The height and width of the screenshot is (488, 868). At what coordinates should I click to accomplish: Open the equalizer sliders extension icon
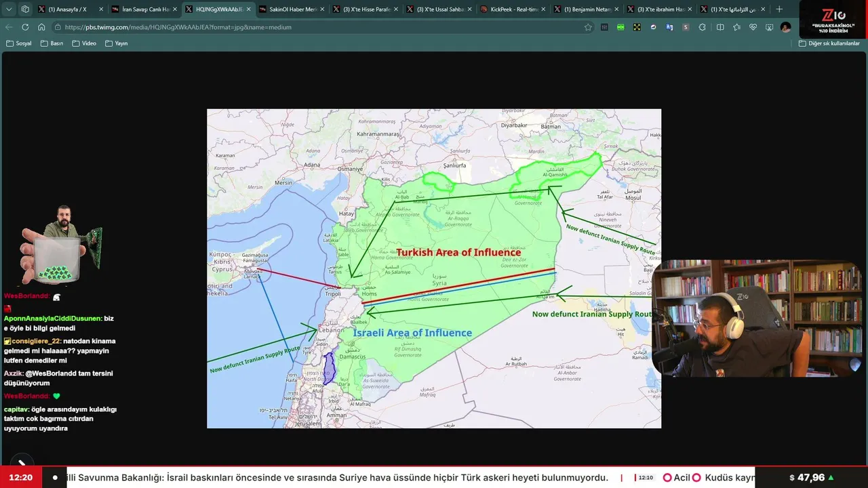pyautogui.click(x=604, y=27)
